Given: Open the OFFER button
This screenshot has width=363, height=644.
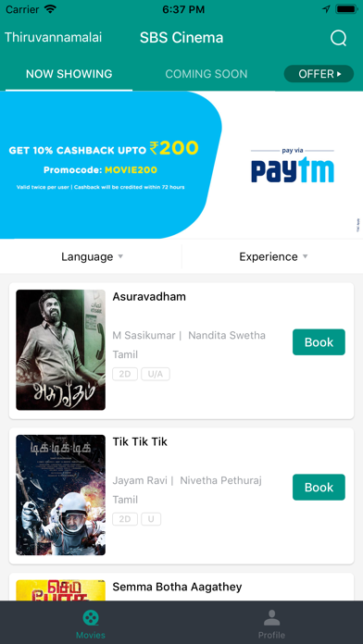Looking at the screenshot, I should 319,74.
